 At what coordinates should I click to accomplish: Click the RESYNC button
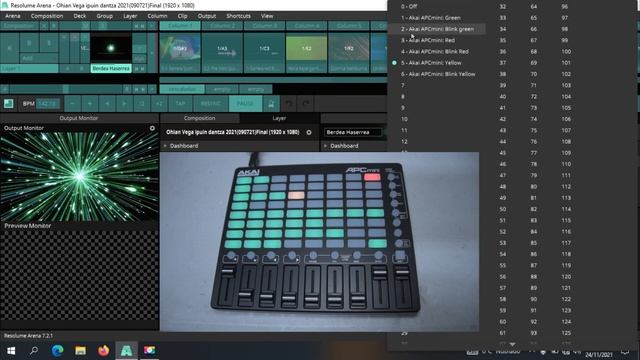(211, 104)
